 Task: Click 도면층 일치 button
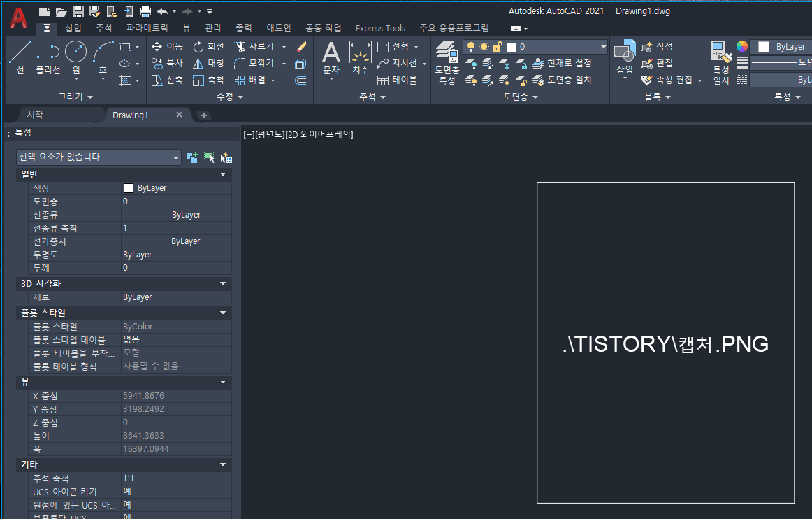coord(563,80)
